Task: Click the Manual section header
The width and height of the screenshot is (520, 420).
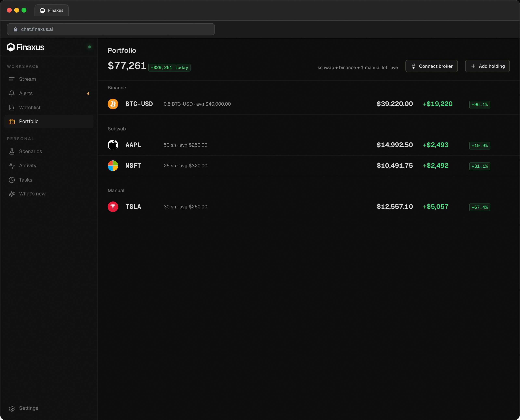Action: [116, 191]
